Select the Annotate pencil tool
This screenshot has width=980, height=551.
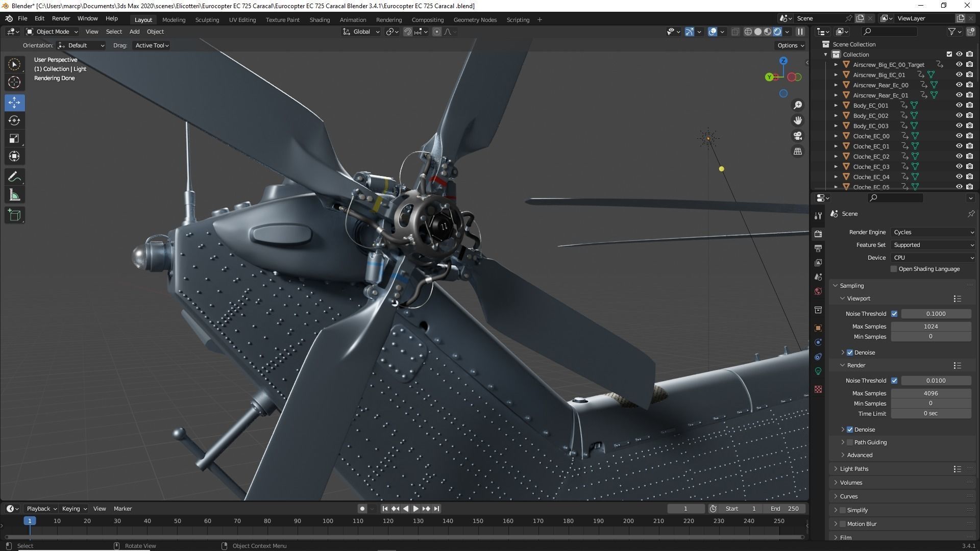14,177
